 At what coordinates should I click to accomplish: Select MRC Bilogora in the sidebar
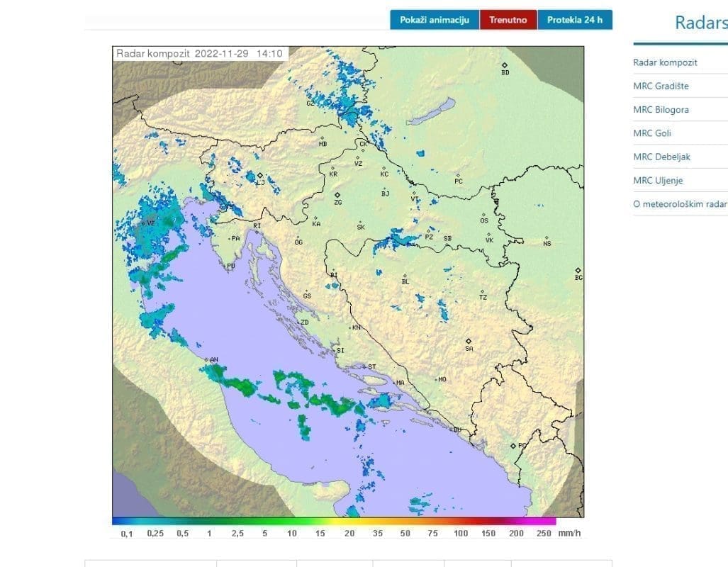(661, 110)
